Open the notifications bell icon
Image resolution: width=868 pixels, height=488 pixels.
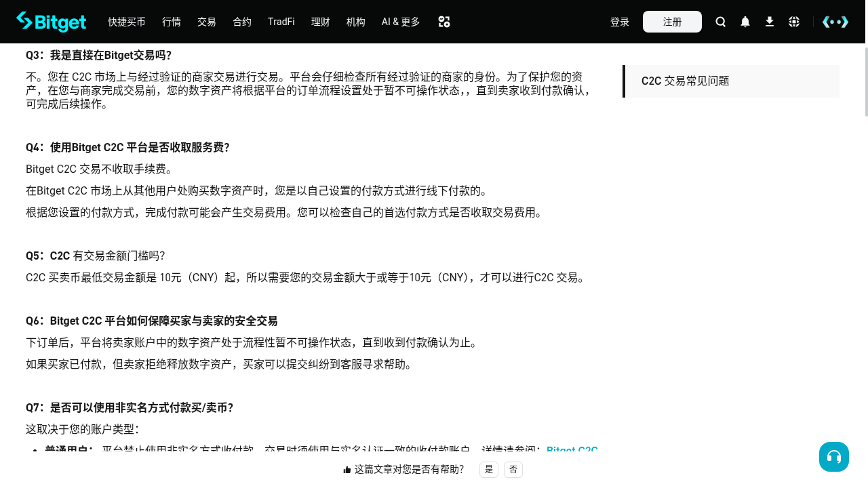(745, 22)
